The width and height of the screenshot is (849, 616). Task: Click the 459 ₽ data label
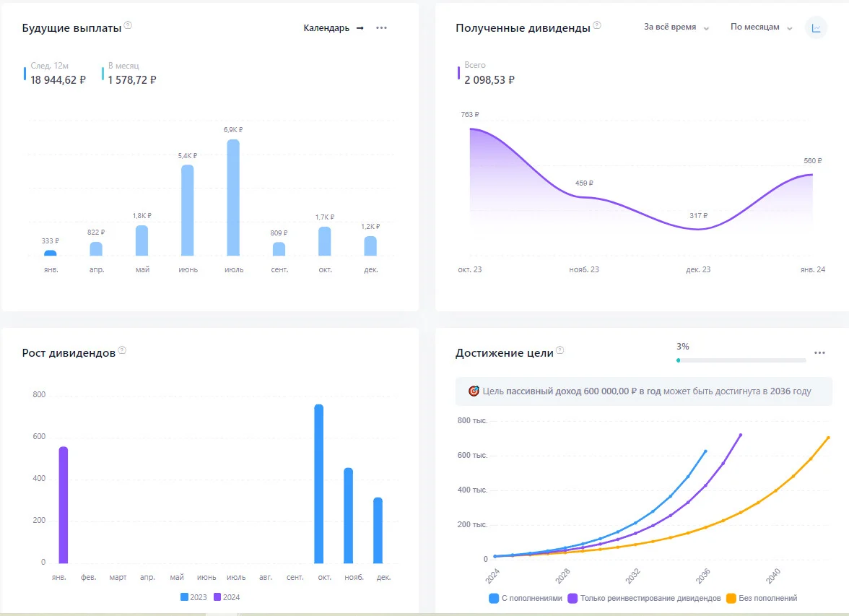[x=584, y=183]
